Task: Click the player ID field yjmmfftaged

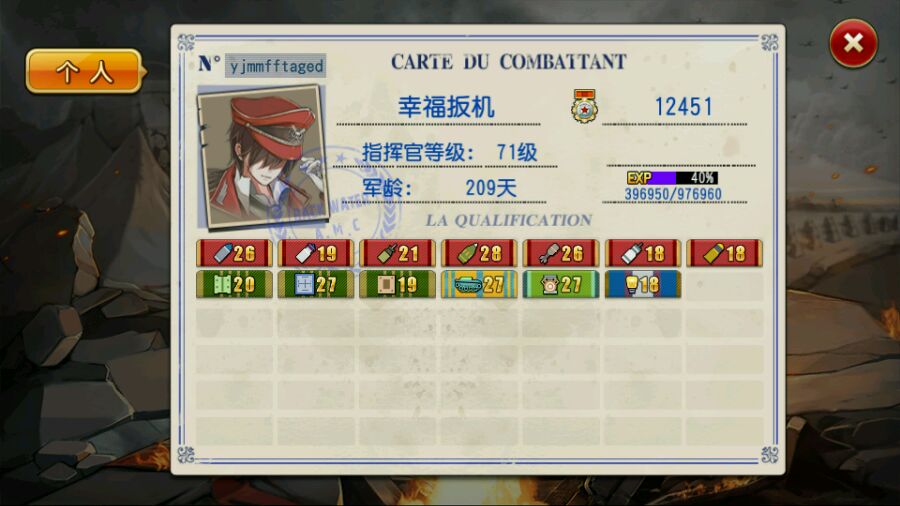Action: click(x=276, y=66)
